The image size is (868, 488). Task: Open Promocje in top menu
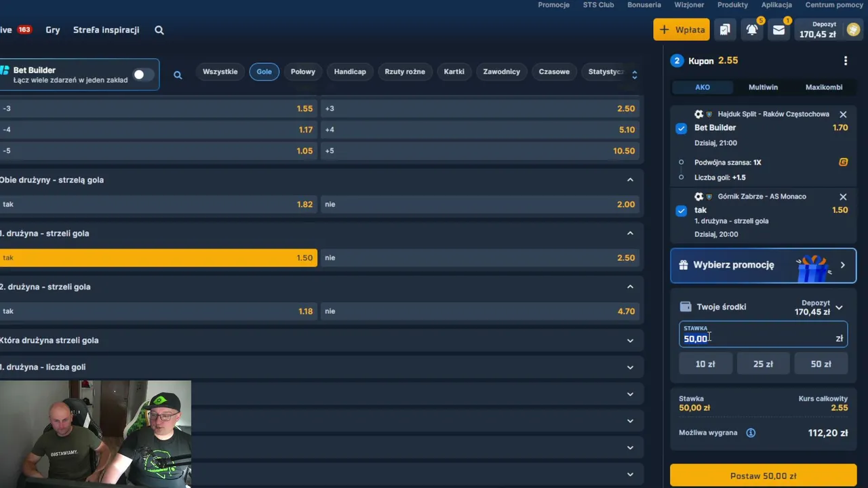pos(553,5)
